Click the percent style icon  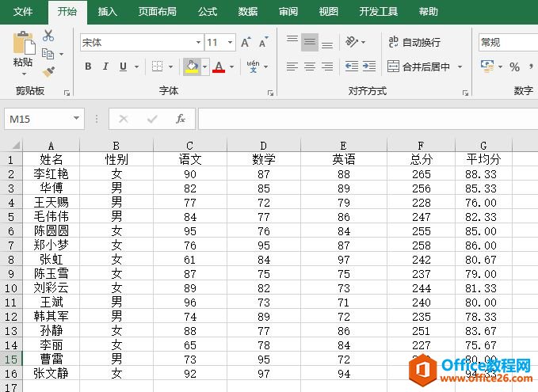pyautogui.click(x=515, y=67)
